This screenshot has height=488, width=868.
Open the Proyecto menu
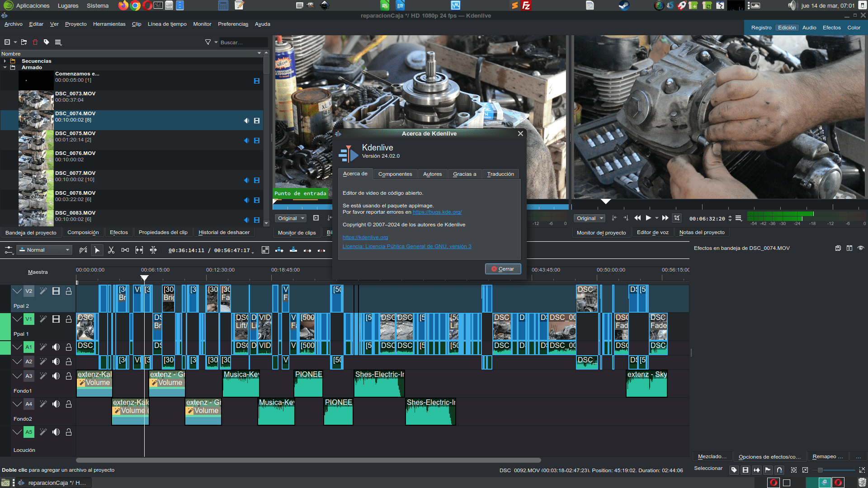tap(75, 24)
